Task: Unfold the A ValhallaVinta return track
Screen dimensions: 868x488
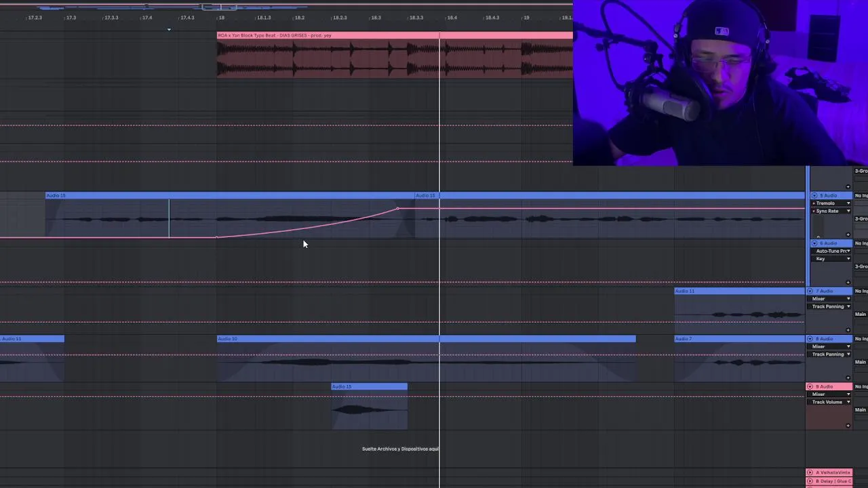Action: click(810, 472)
